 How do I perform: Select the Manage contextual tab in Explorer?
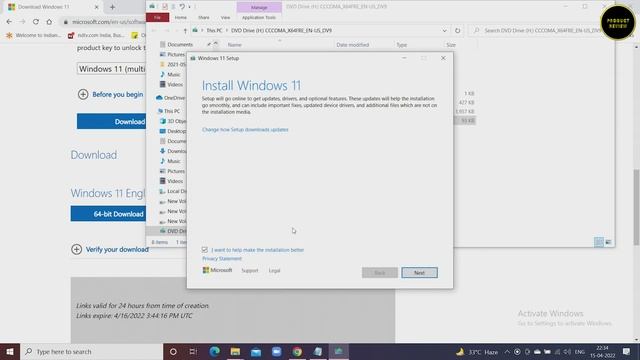click(259, 7)
